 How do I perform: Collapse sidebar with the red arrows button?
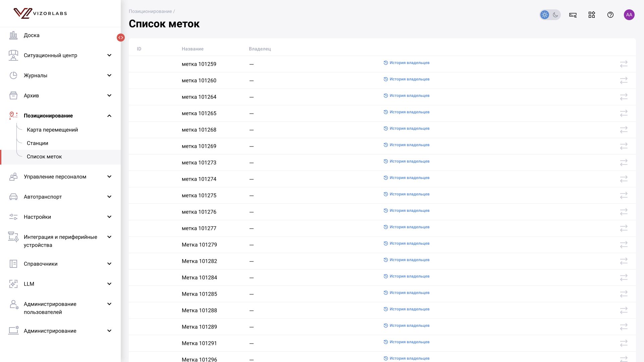121,38
